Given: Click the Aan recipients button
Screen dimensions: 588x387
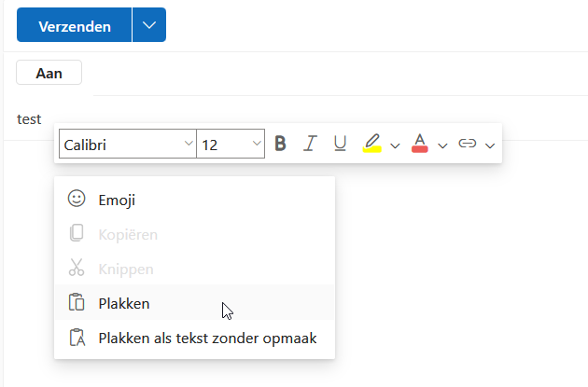Looking at the screenshot, I should pos(49,73).
